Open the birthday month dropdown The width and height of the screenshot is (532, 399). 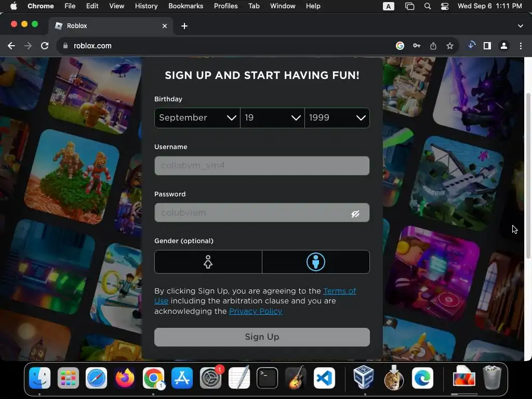(197, 118)
